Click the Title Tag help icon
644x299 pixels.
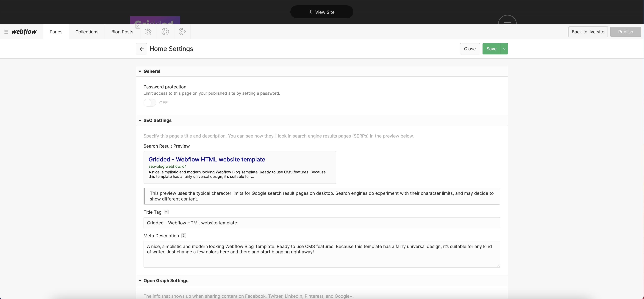coord(166,212)
